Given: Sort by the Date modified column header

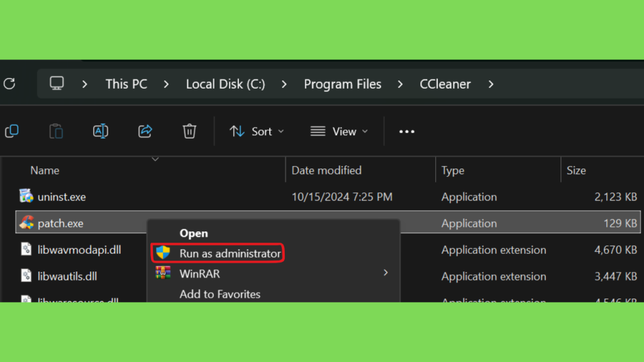Looking at the screenshot, I should coord(326,170).
